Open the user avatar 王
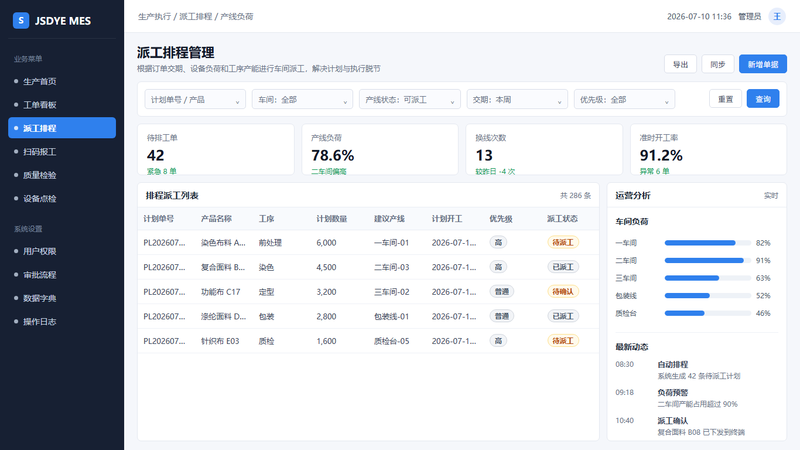 point(777,17)
